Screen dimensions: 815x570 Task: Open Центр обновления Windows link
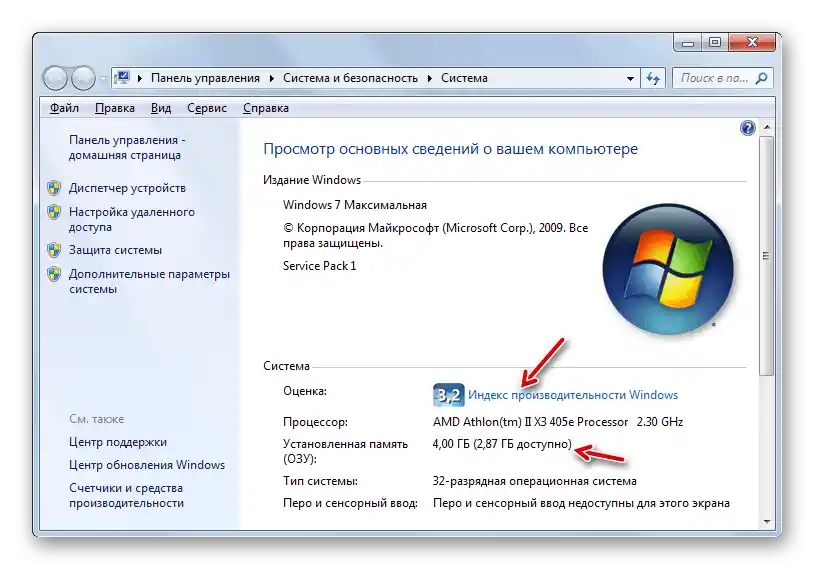pyautogui.click(x=147, y=465)
